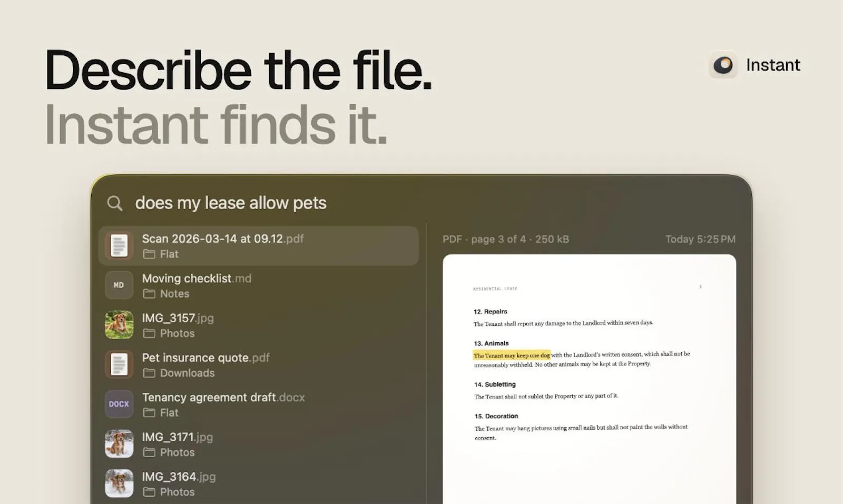The width and height of the screenshot is (843, 504).
Task: Click the Photos folder icon under IMG_3164
Action: (149, 492)
